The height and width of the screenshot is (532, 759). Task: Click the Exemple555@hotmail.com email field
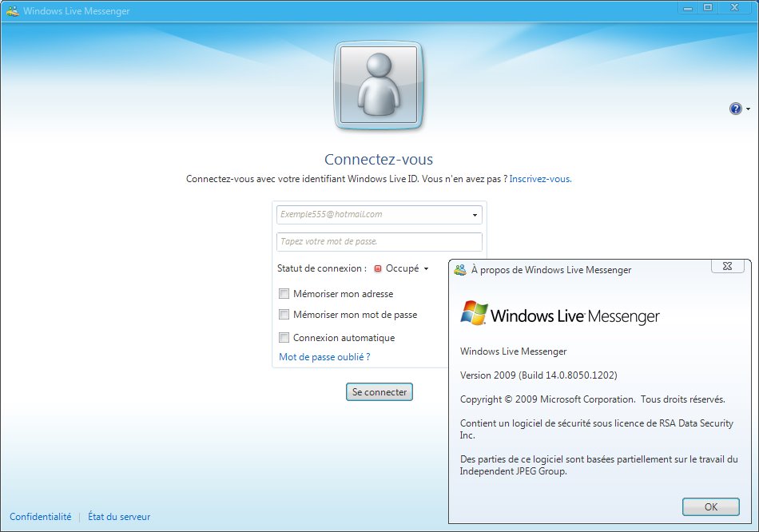[368, 214]
